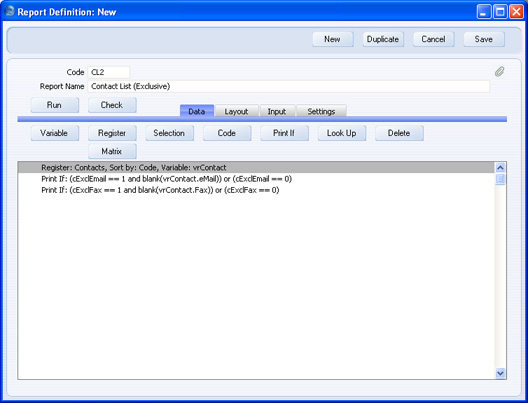
Task: Click the globe icon in the title bar
Action: [x=9, y=11]
